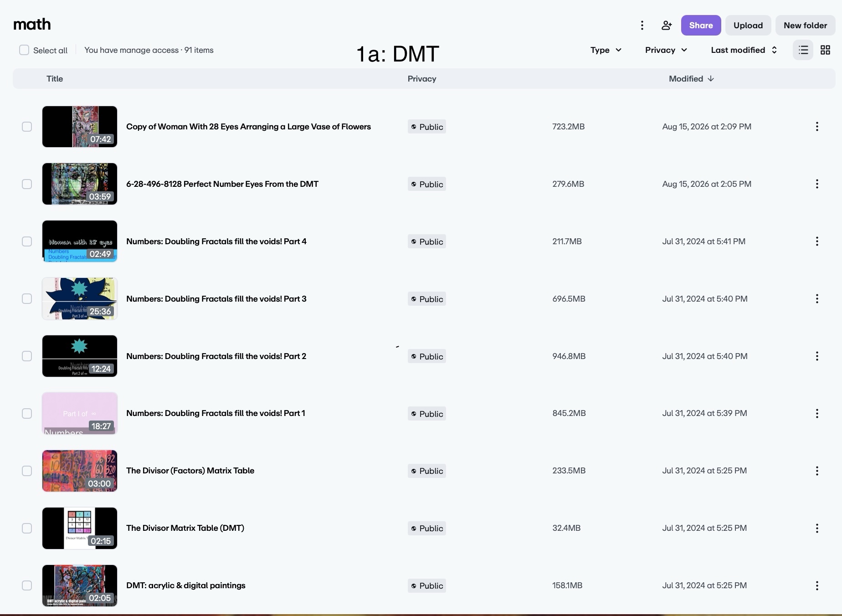Tick checkbox for 6-28-496-8128 Perfect Number Eyes
842x616 pixels.
click(27, 184)
